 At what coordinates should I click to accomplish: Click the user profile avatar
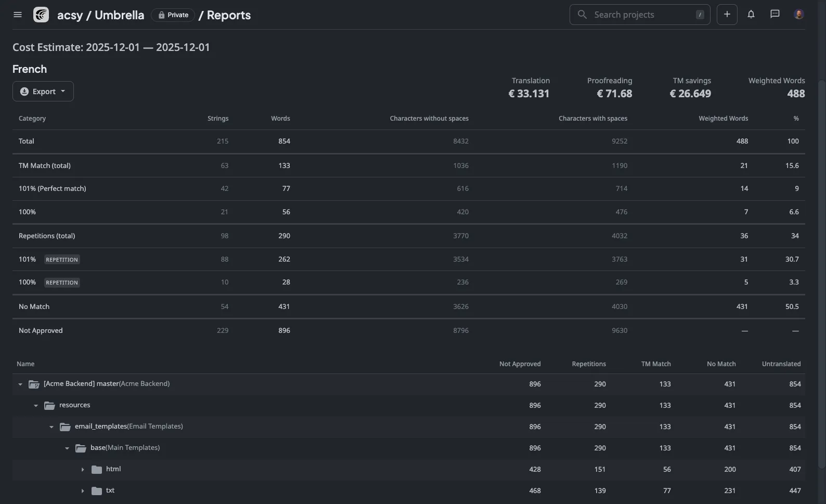click(798, 15)
